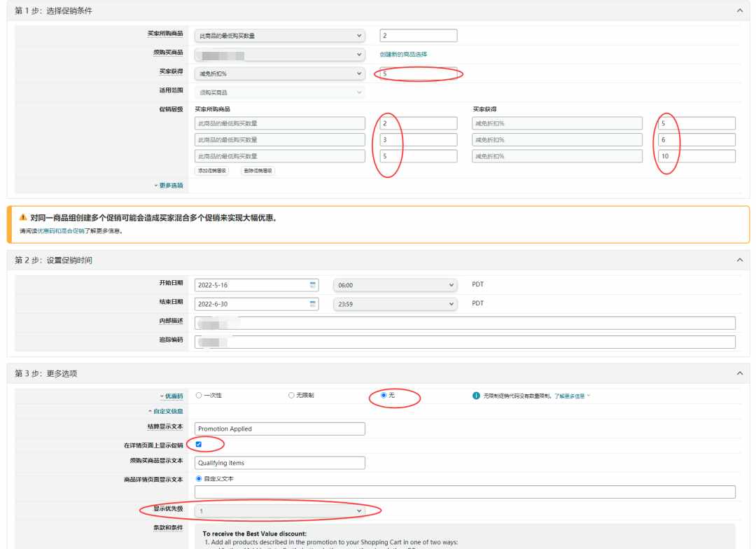Click the 追踪编码 text field

[x=465, y=342]
